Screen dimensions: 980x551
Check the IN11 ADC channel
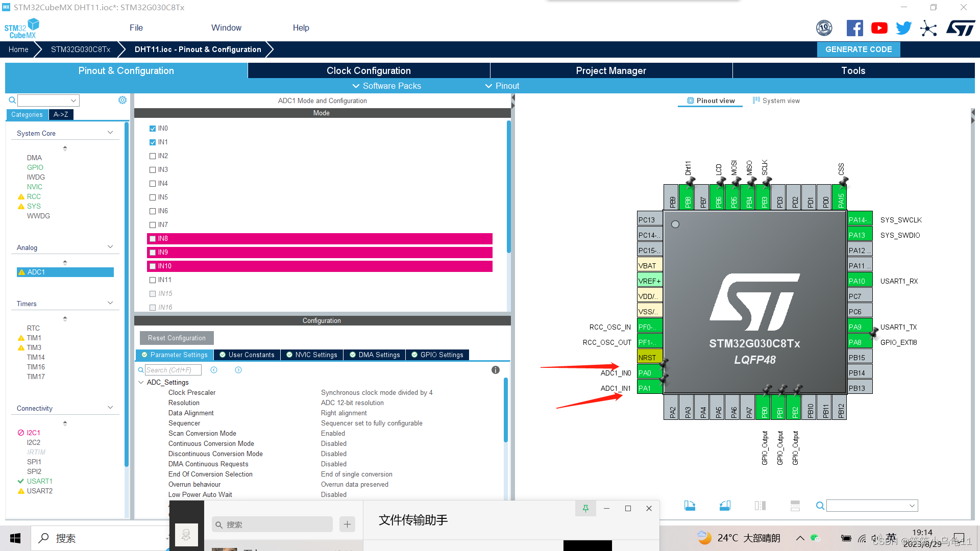click(152, 280)
